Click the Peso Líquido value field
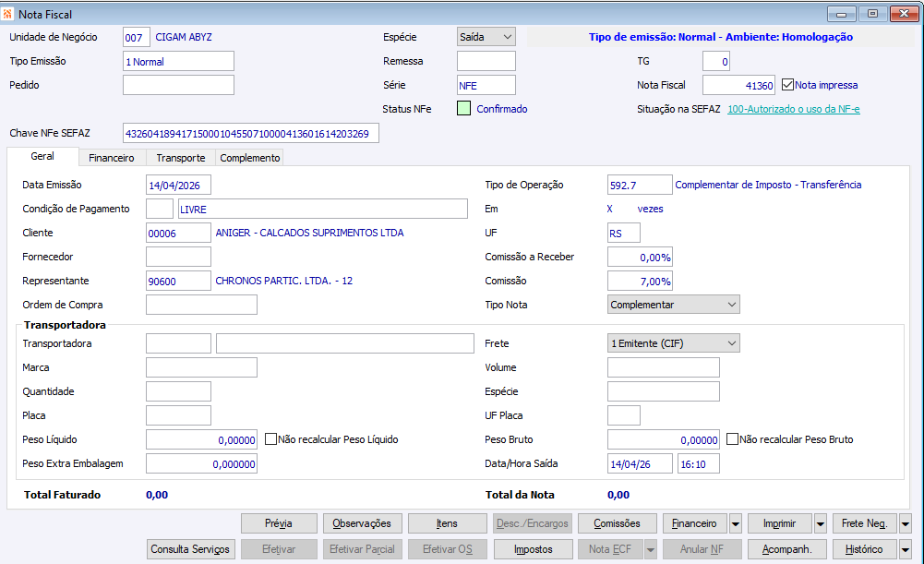 tap(201, 439)
